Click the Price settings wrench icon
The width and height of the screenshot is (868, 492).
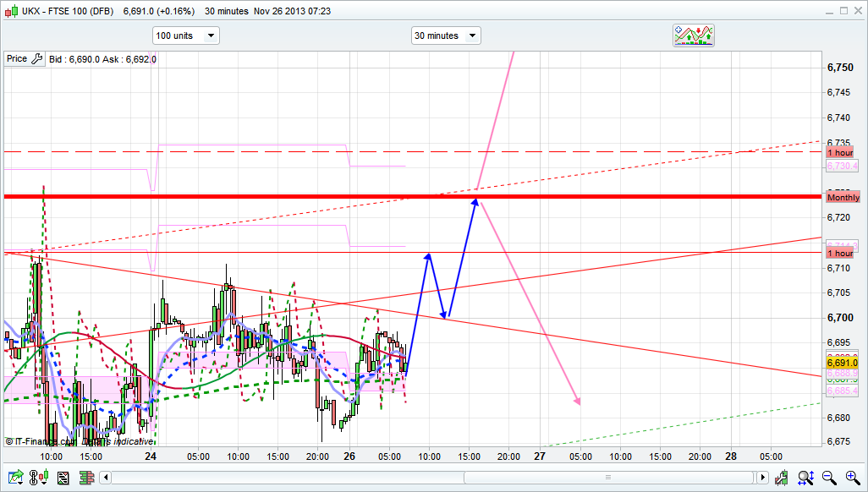[36, 59]
